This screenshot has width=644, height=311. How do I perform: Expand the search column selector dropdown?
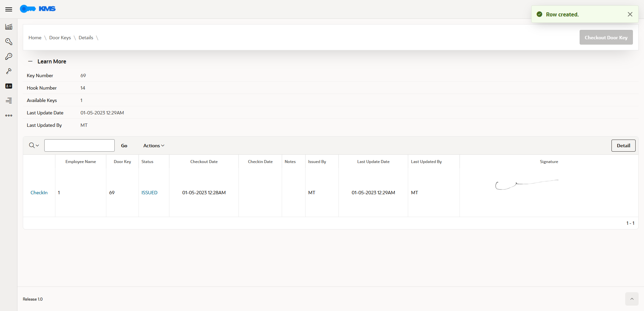34,146
